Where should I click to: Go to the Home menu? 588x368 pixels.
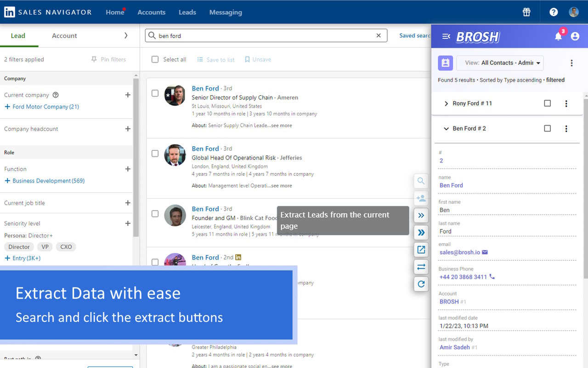[x=115, y=12]
